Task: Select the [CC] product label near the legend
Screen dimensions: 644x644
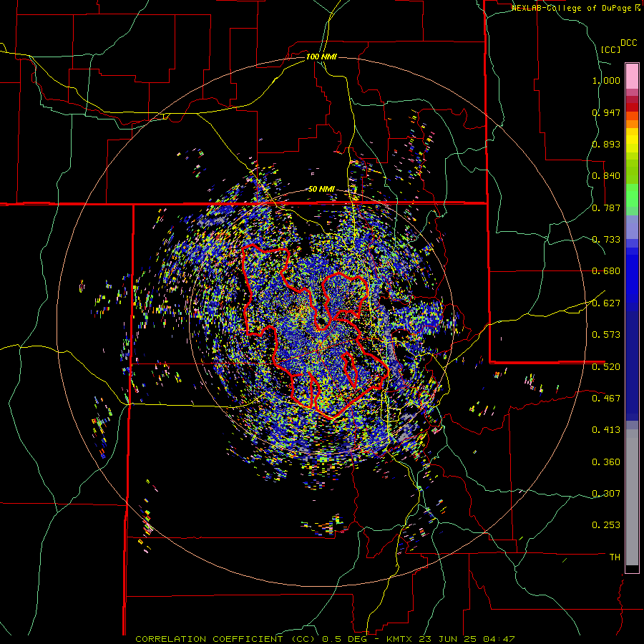Action: (610, 49)
